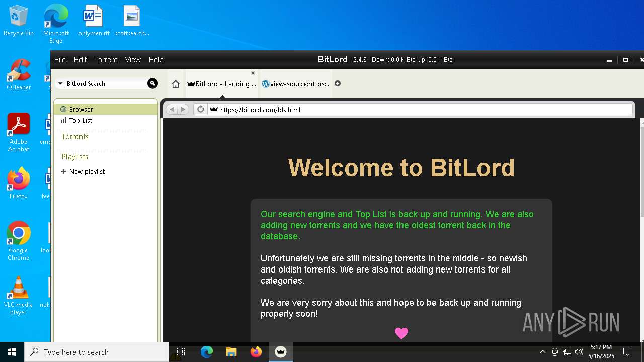Close the BitLord Landing tab
Viewport: 644px width, 362px height.
(x=253, y=73)
